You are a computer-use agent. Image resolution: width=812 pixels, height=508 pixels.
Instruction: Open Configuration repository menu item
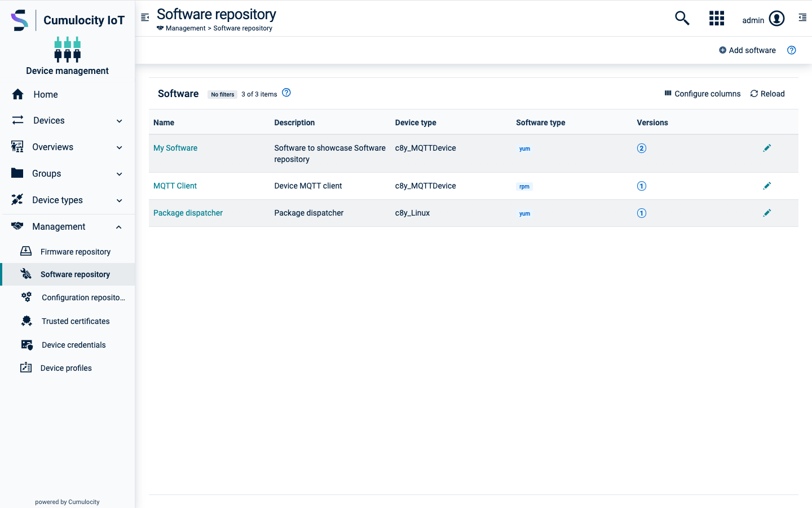coord(68,297)
